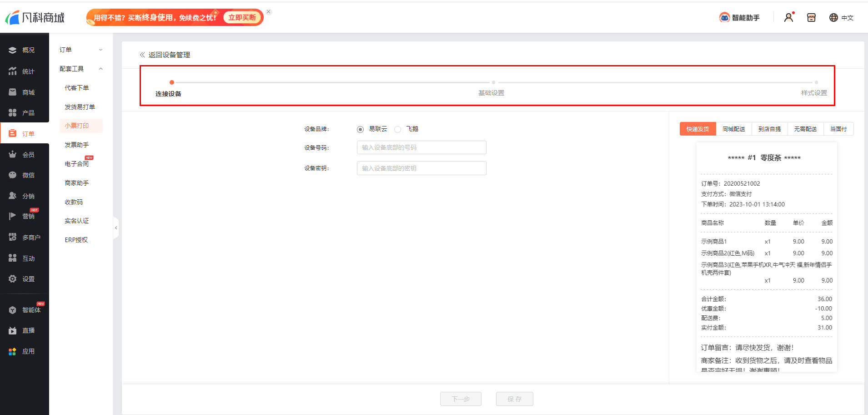
Task: Click the 下一步 button
Action: (x=461, y=399)
